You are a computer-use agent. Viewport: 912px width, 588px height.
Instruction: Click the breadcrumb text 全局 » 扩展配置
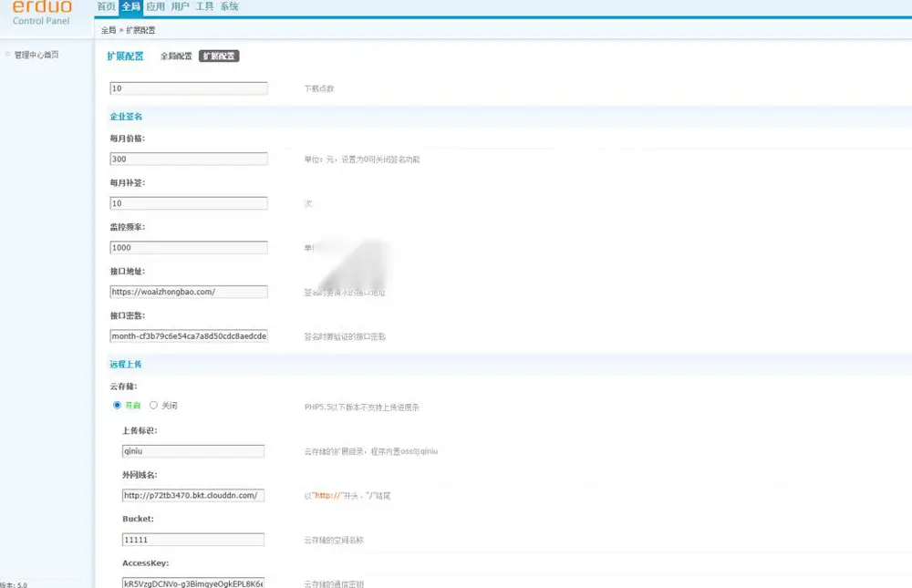[x=128, y=30]
